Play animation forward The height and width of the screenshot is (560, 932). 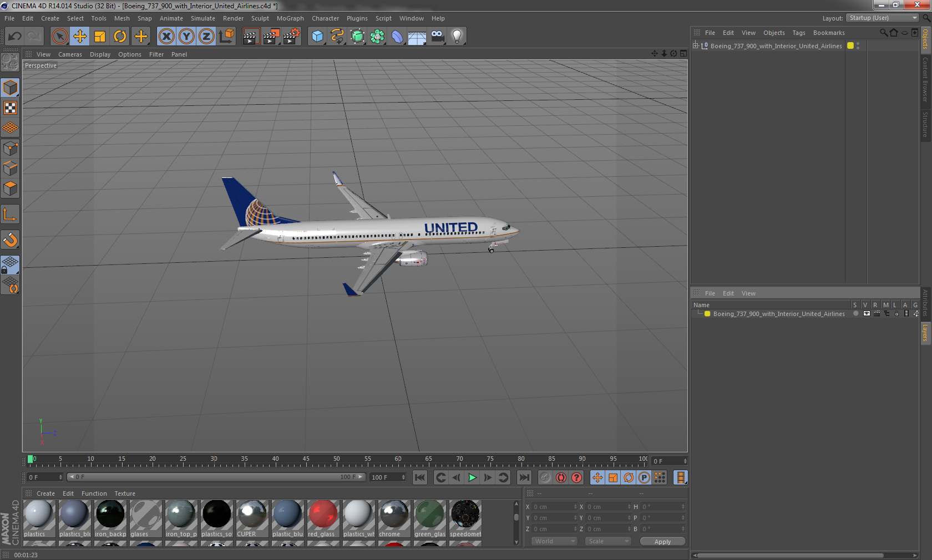tap(472, 477)
